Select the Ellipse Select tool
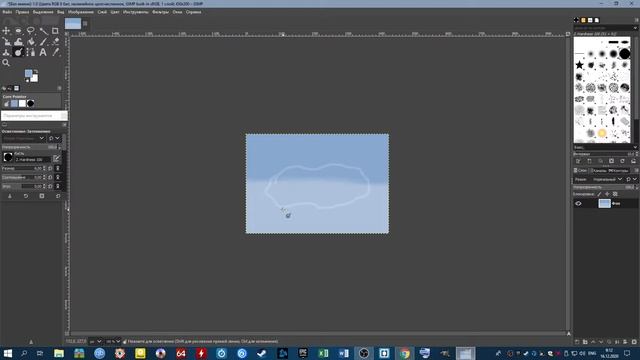Viewport: 640px width, 360px height. click(x=18, y=31)
